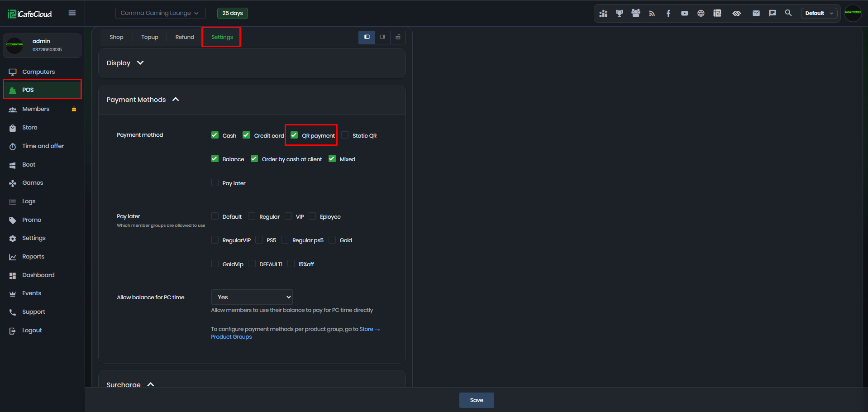The width and height of the screenshot is (868, 412).
Task: Open the Comma profile avatar at top right
Action: pyautogui.click(x=853, y=13)
